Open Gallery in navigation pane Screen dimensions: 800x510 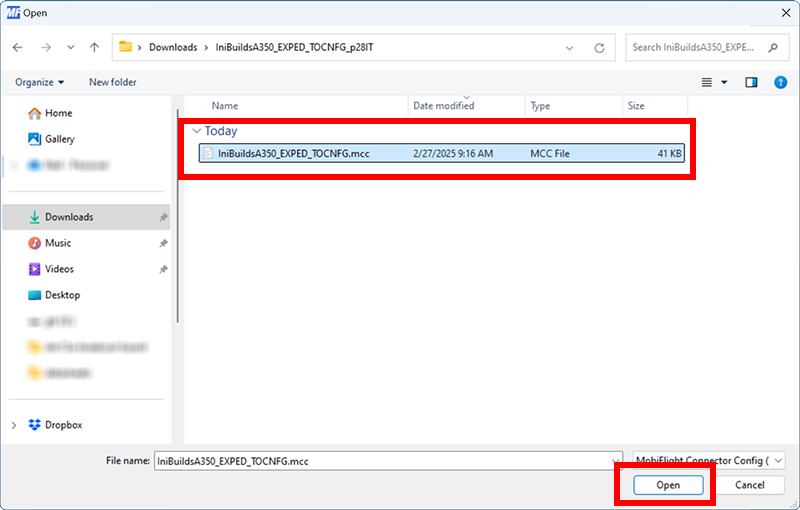pyautogui.click(x=60, y=139)
